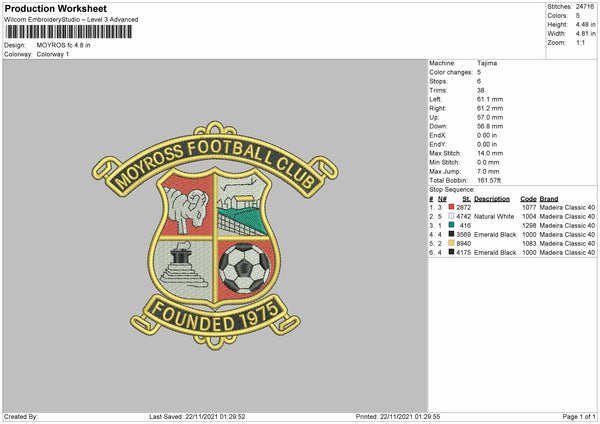Click the 'Production Worksheet' heading
Image resolution: width=600 pixels, height=424 pixels.
pos(56,8)
